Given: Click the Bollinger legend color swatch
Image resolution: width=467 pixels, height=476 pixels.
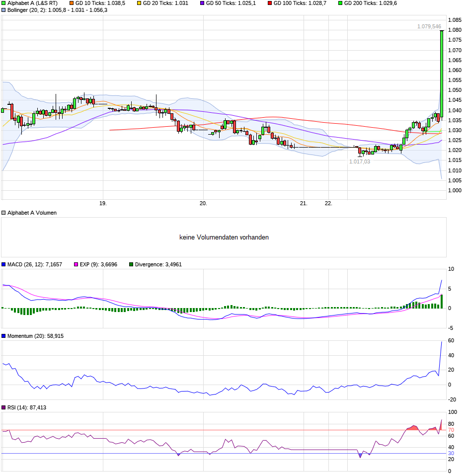Looking at the screenshot, I should click(x=3, y=10).
